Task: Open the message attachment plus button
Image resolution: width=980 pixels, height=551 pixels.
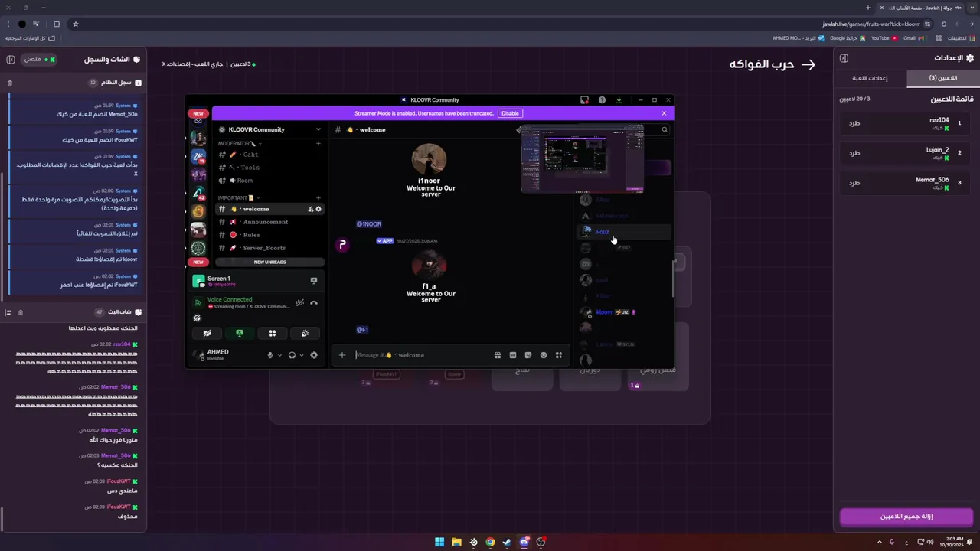Action: point(342,355)
